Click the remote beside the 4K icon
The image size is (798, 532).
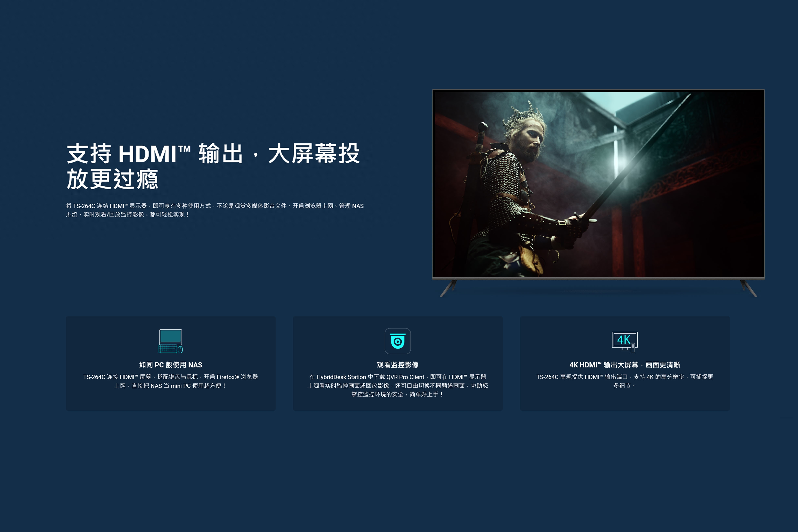pos(633,348)
